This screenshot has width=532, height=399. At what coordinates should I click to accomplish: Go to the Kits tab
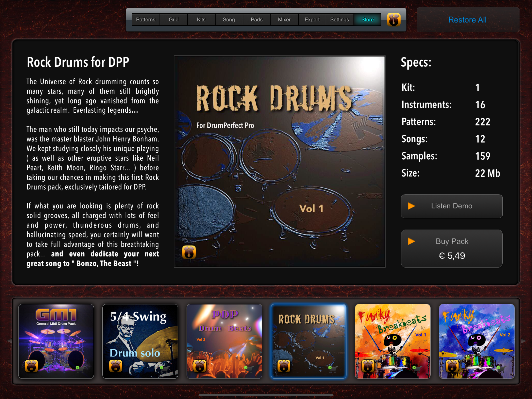(x=201, y=19)
